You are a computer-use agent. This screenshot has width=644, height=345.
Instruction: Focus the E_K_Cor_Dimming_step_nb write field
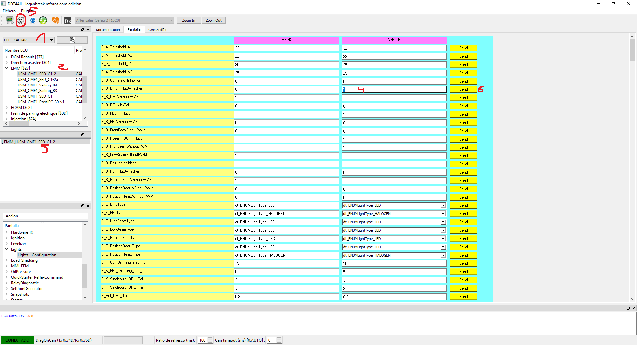coord(394,263)
